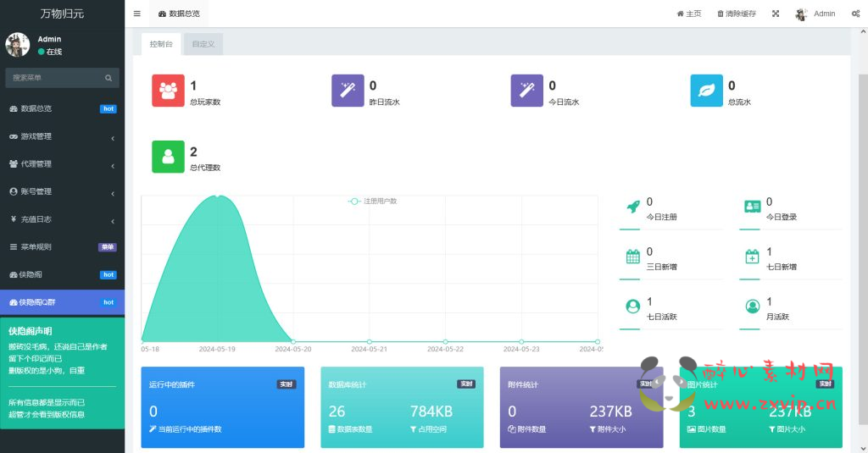Image resolution: width=868 pixels, height=453 pixels.
Task: Click the blue leaf total flow icon
Action: pos(707,91)
